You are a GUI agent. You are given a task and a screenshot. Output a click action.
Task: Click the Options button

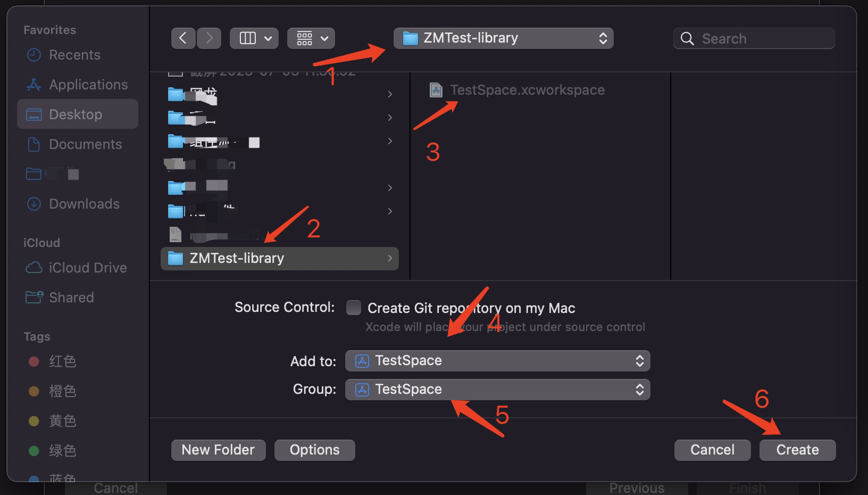click(x=315, y=450)
